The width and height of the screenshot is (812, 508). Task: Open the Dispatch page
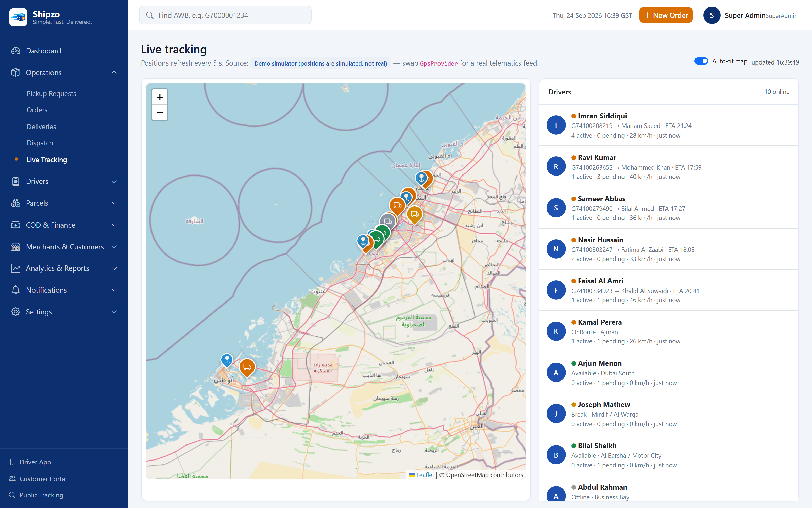[40, 143]
